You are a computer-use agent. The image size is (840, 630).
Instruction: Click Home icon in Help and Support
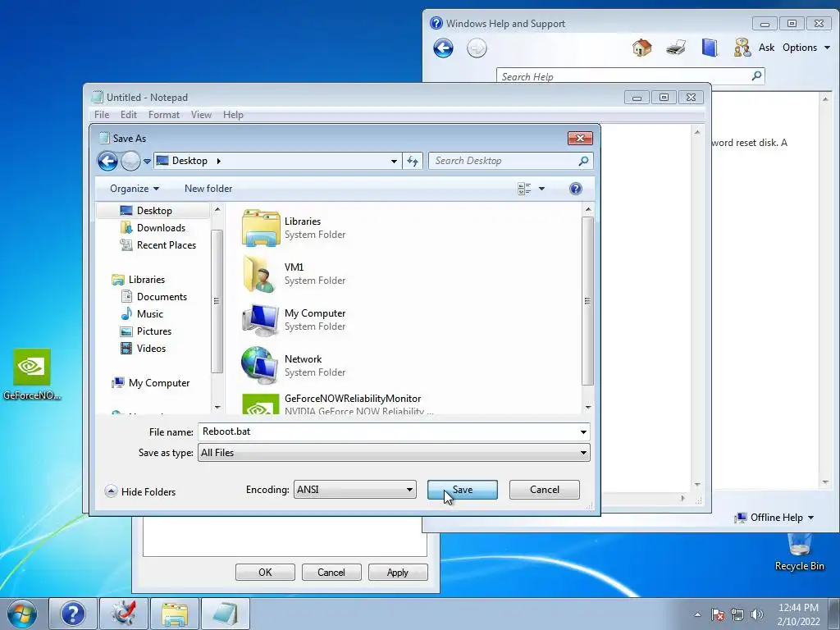click(641, 48)
